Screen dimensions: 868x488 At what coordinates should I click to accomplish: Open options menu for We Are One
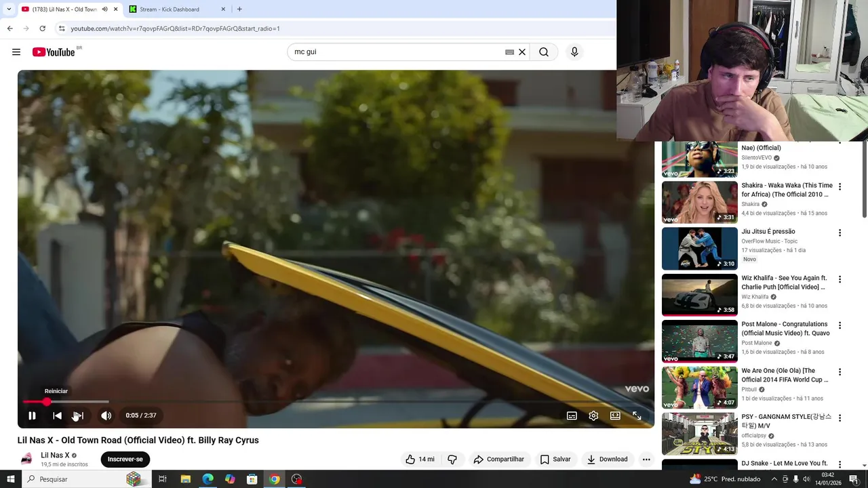tap(840, 372)
